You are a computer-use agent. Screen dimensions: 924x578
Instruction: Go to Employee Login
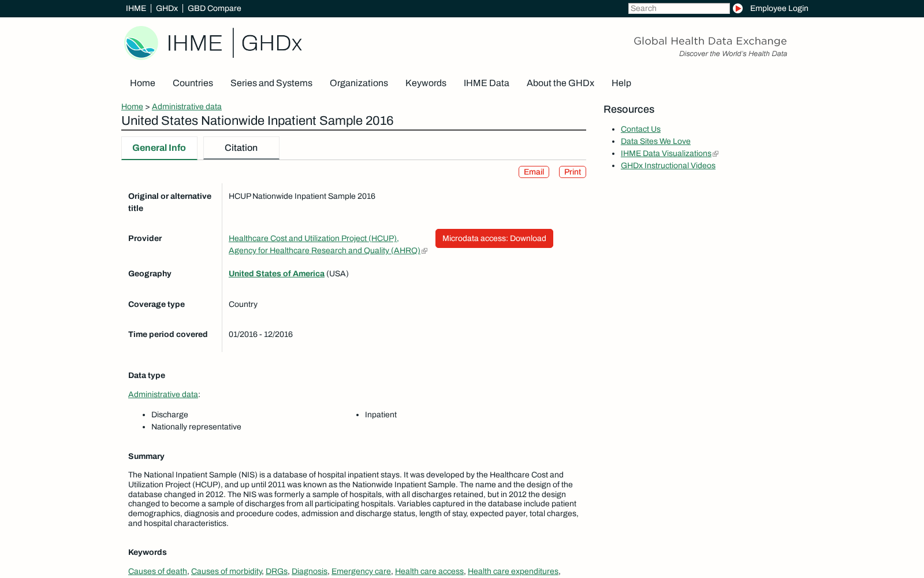coord(779,8)
